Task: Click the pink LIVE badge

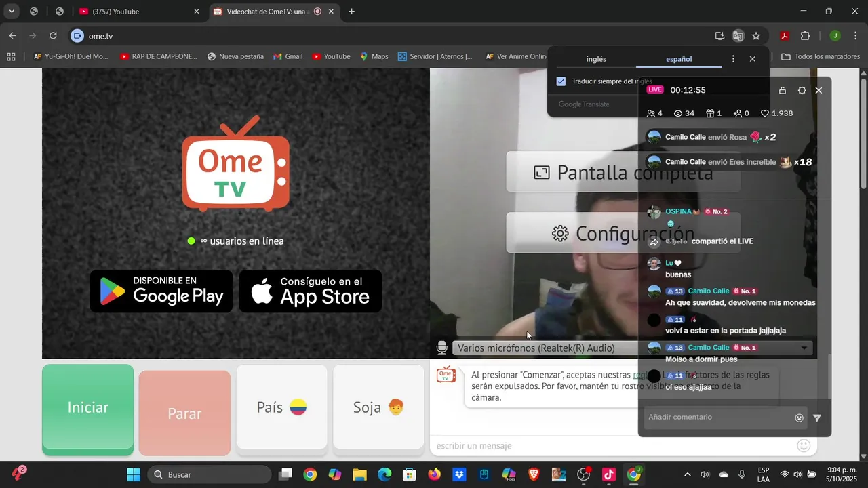Action: [x=654, y=90]
